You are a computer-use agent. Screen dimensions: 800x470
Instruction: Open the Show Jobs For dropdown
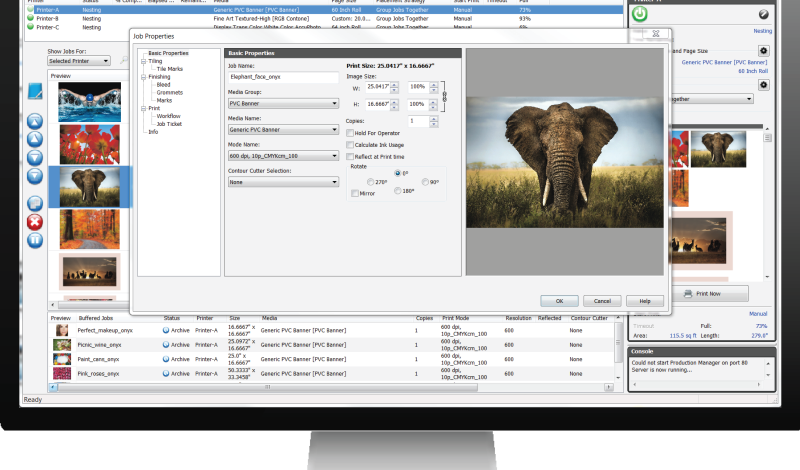[79, 61]
